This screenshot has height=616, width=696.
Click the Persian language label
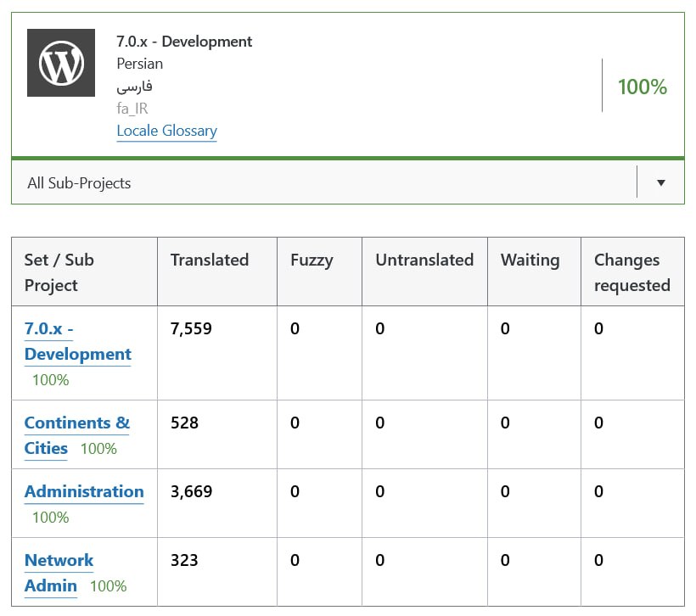tap(140, 64)
